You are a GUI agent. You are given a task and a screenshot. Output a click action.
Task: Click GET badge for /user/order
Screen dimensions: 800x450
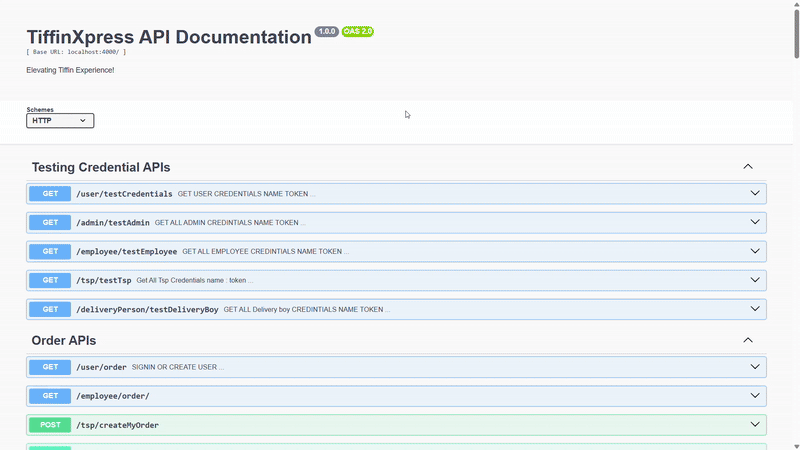point(50,367)
